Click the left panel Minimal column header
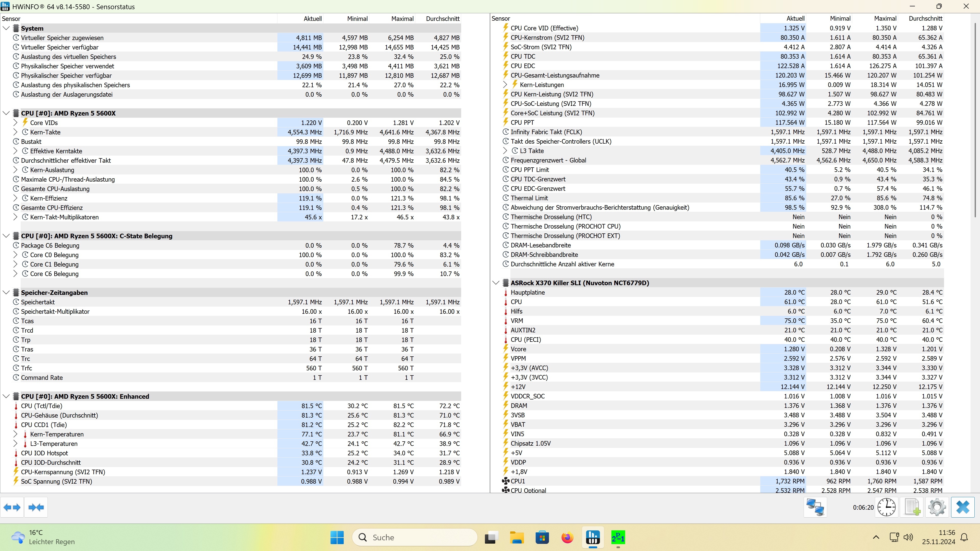 [x=346, y=19]
